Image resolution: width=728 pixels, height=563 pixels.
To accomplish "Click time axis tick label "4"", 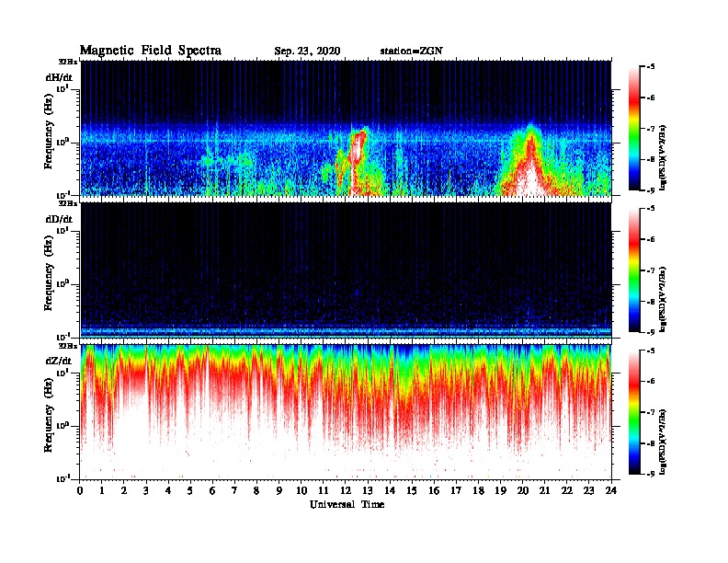I will tap(168, 491).
